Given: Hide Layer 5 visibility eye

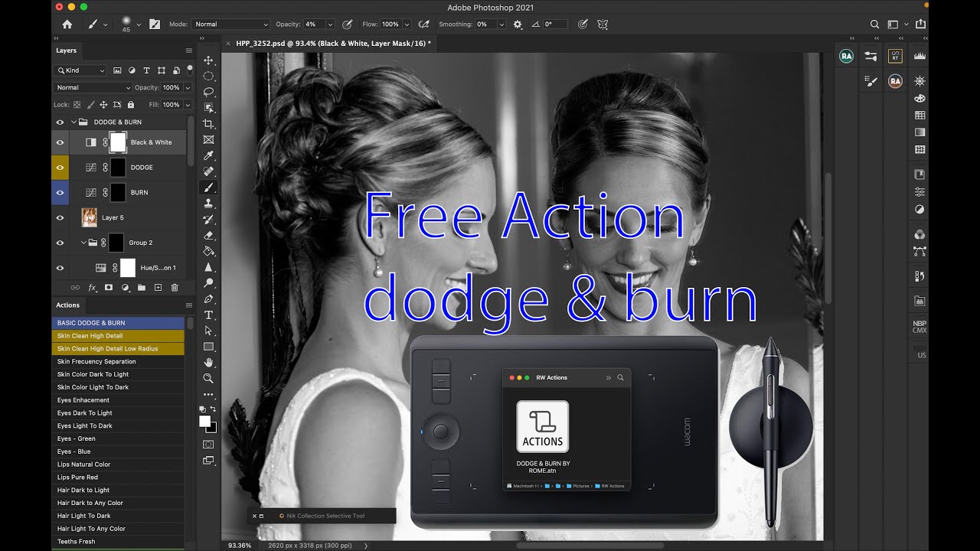Looking at the screenshot, I should [60, 218].
